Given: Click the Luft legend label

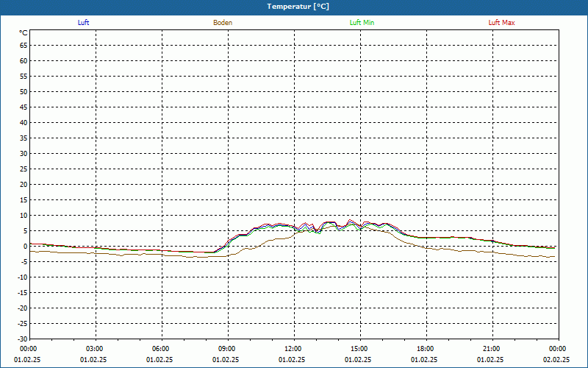Looking at the screenshot, I should tap(83, 23).
